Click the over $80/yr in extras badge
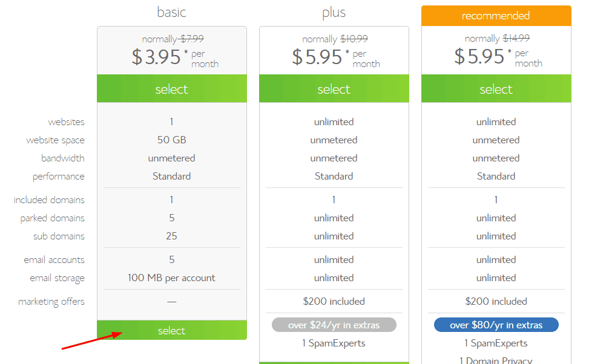Viewport: 609px width, 364px height. coord(496,325)
